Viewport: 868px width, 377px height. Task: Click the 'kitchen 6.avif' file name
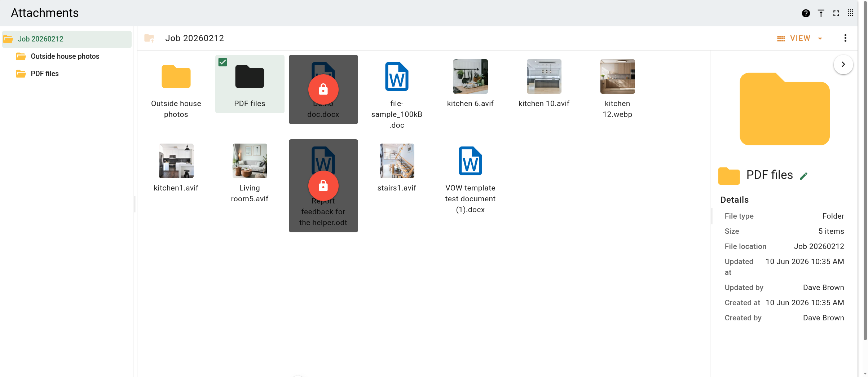click(x=470, y=104)
